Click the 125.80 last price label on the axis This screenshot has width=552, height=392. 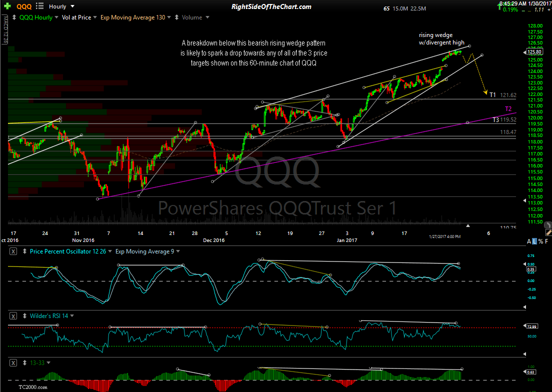coord(535,51)
